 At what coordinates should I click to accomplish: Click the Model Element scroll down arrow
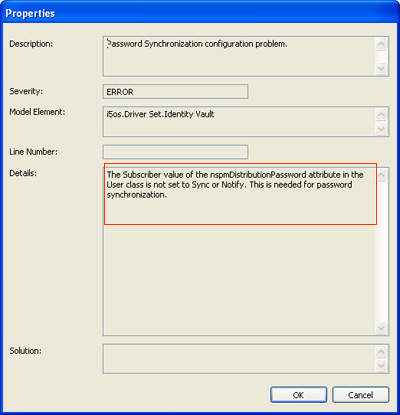pyautogui.click(x=381, y=129)
